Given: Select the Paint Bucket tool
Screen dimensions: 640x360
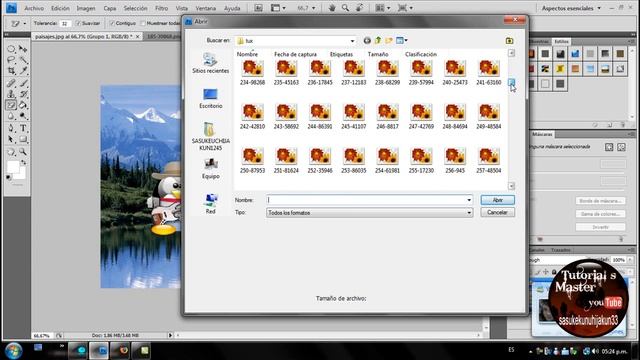Looking at the screenshot, I should click(x=23, y=105).
